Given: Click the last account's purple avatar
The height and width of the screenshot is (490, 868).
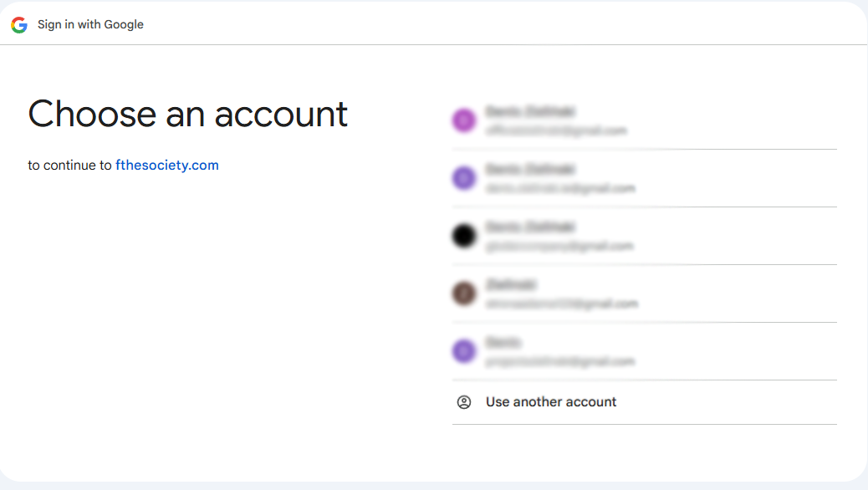Looking at the screenshot, I should (464, 351).
